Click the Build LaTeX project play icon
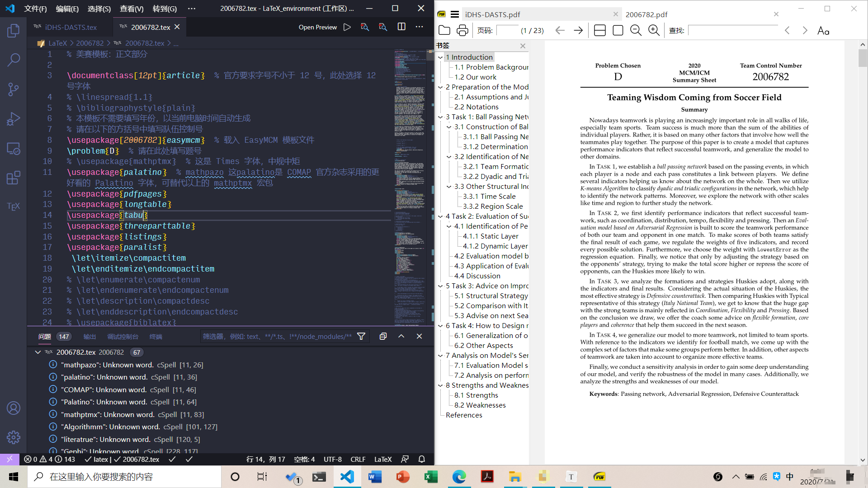868x488 pixels. tap(347, 27)
